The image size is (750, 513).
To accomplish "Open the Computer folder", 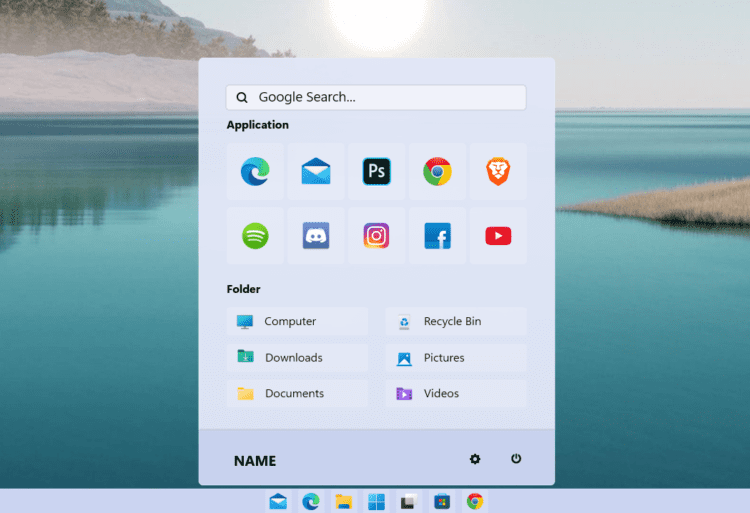I will tap(298, 321).
